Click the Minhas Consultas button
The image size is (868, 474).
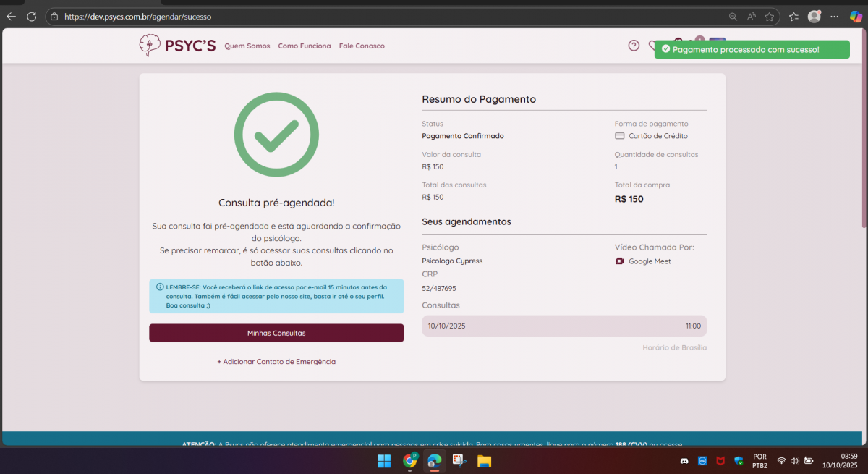click(276, 333)
